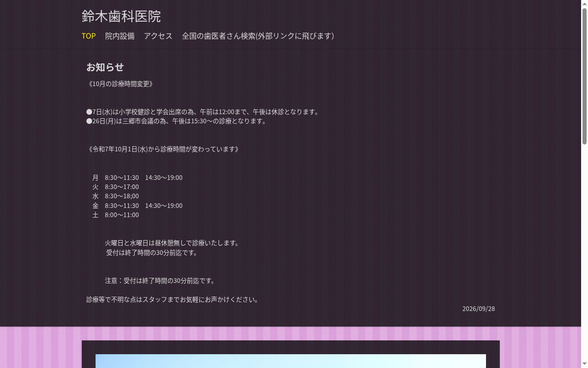The height and width of the screenshot is (368, 588).
Task: Click the 2026/09/28 date
Action: [479, 309]
